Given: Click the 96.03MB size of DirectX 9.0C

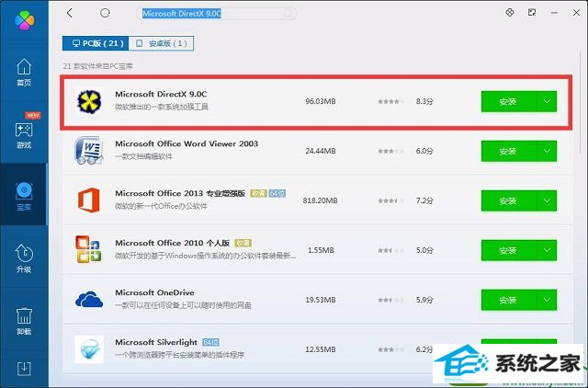Looking at the screenshot, I should [x=321, y=101].
